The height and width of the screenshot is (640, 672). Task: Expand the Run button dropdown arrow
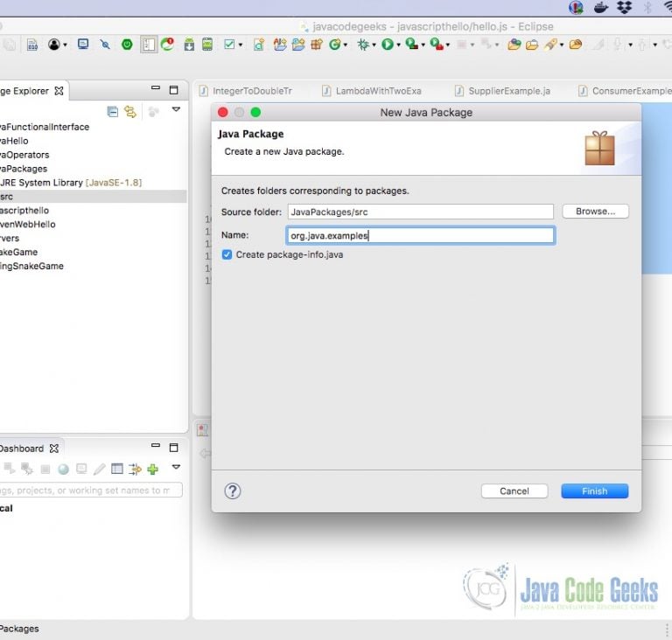(x=399, y=45)
